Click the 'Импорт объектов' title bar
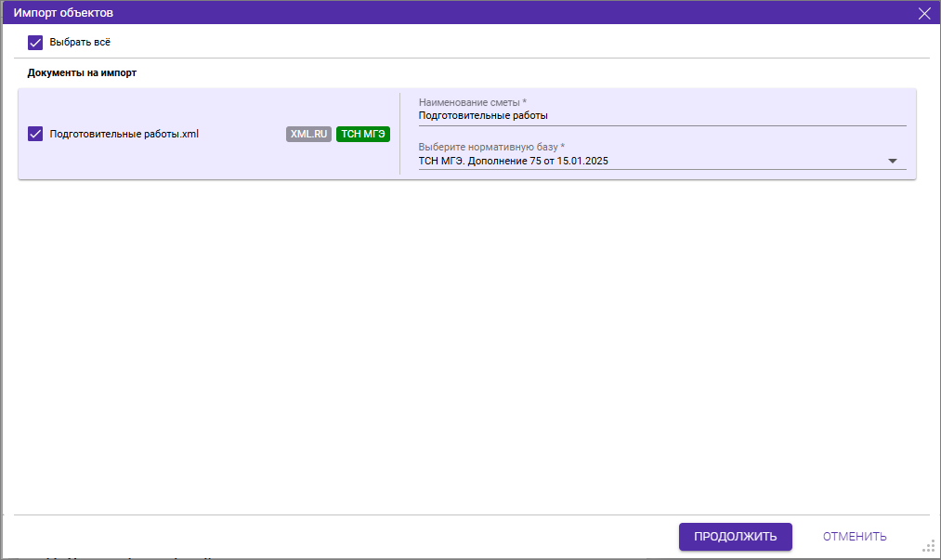The width and height of the screenshot is (941, 560). 372,13
